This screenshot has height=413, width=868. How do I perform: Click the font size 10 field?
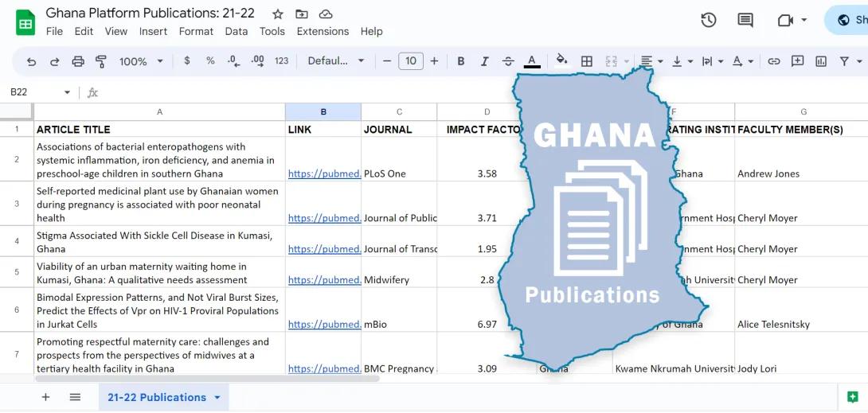(x=411, y=60)
